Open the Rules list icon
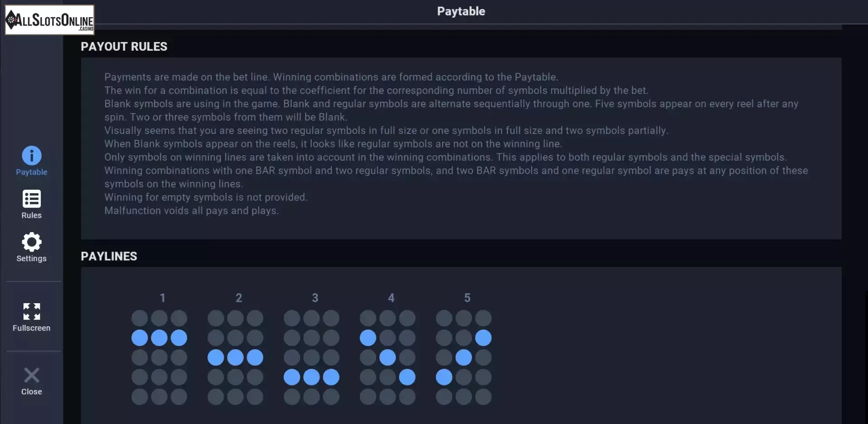The height and width of the screenshot is (424, 868). click(x=32, y=199)
